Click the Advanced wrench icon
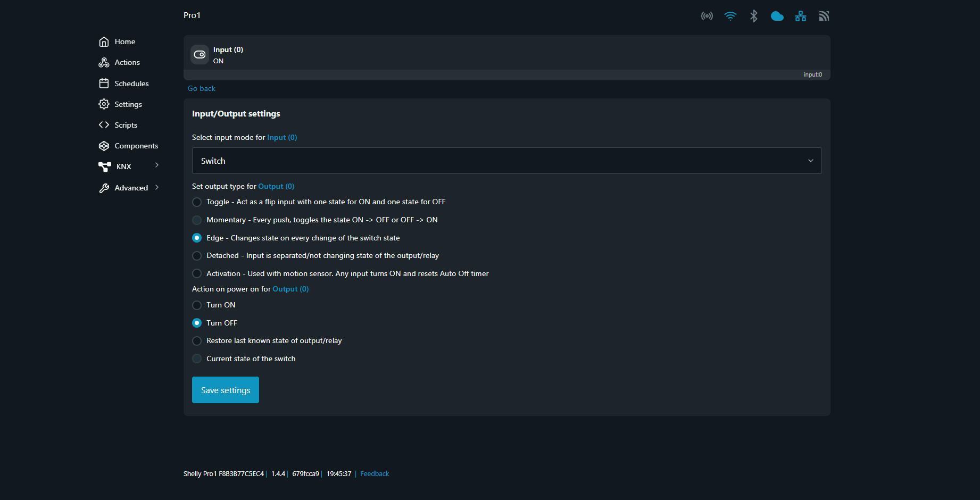980x500 pixels. (x=104, y=188)
